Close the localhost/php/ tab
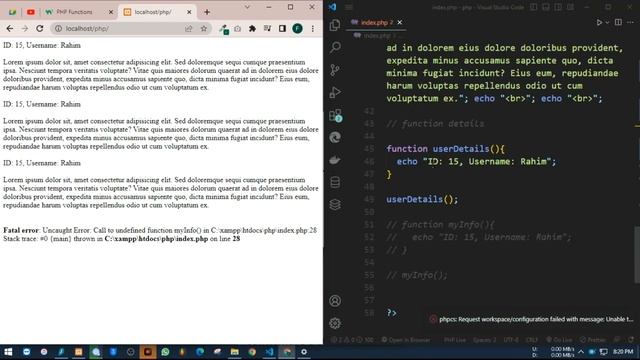The image size is (640, 360). click(189, 12)
